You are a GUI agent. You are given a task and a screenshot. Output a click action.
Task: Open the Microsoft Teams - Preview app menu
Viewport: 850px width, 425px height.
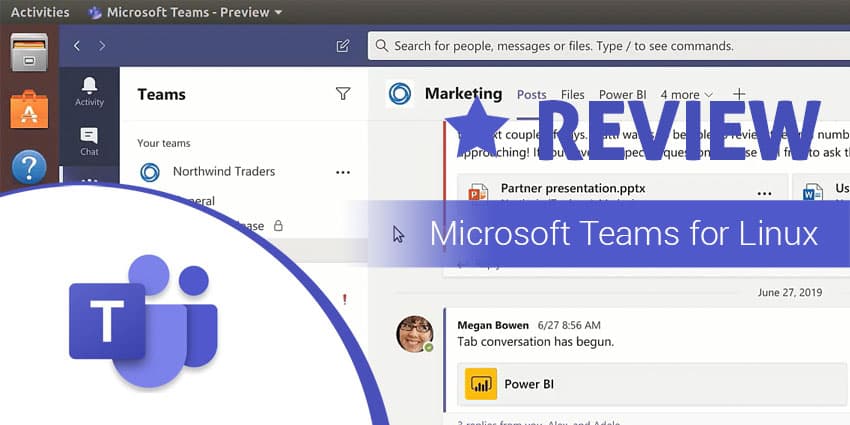(x=185, y=12)
